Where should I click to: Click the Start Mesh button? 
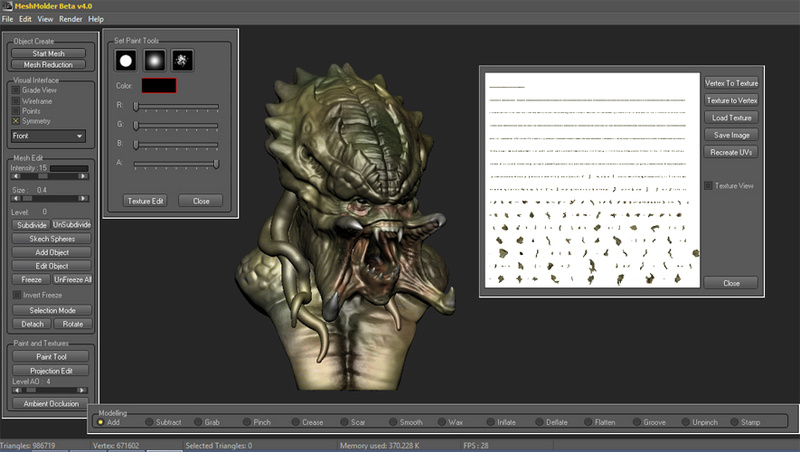[x=48, y=54]
